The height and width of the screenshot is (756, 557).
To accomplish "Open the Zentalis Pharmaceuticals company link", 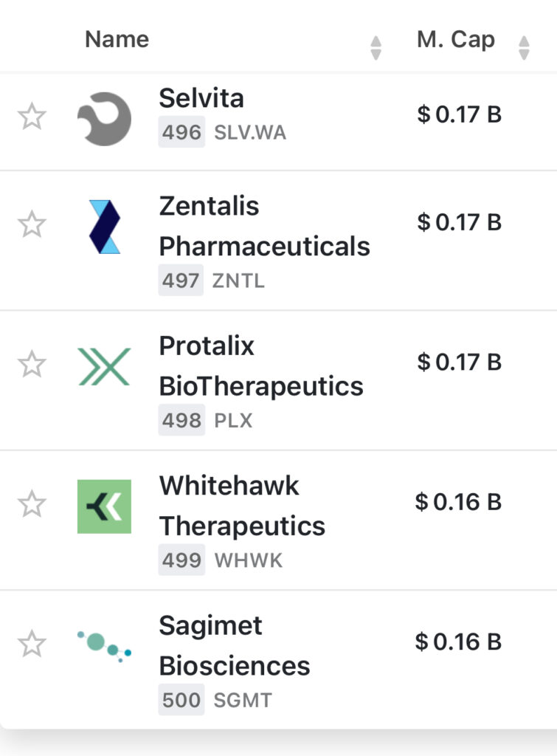I will 264,226.
